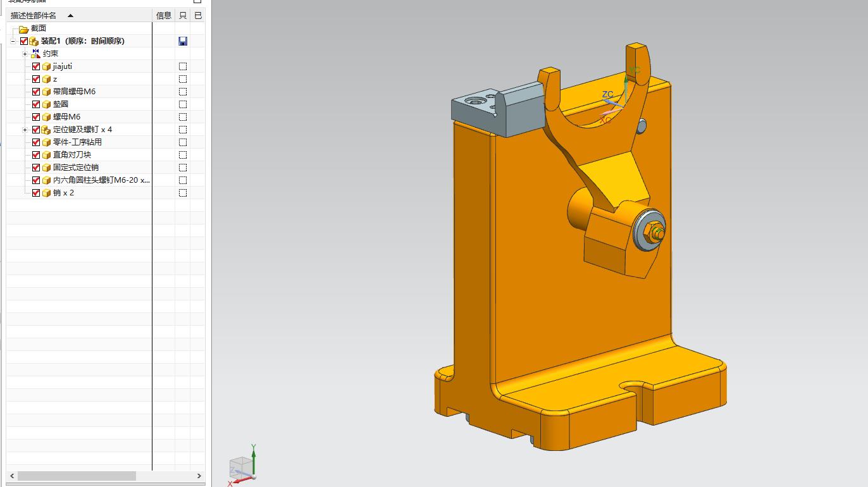Toggle the 带肩螺母M6 visibility checkbox
The width and height of the screenshot is (868, 487).
(x=36, y=92)
